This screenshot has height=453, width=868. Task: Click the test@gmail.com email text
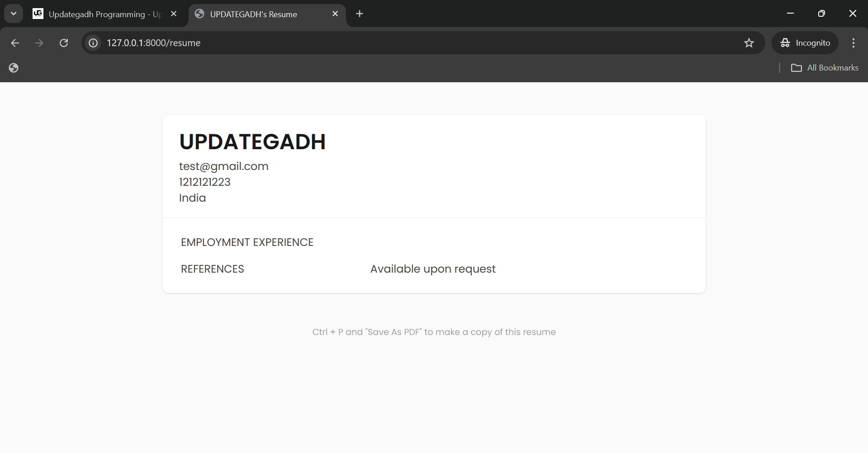[x=224, y=166]
